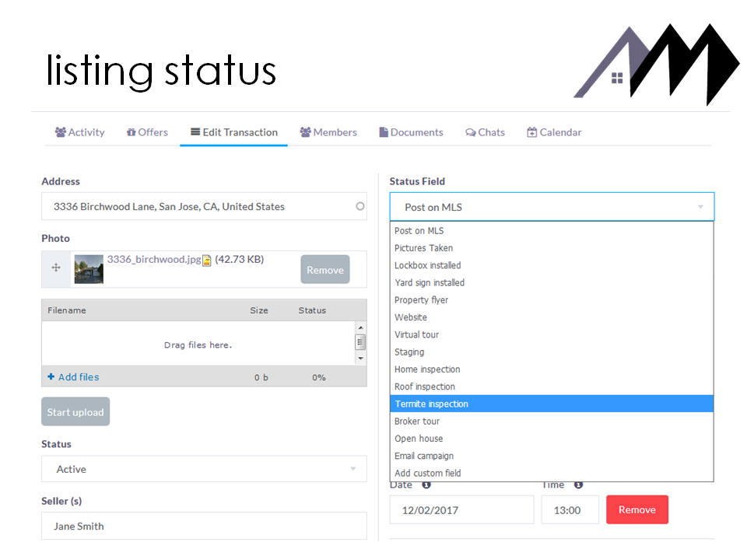The width and height of the screenshot is (747, 560).
Task: Open the Status dropdown showing Active
Action: 204,469
